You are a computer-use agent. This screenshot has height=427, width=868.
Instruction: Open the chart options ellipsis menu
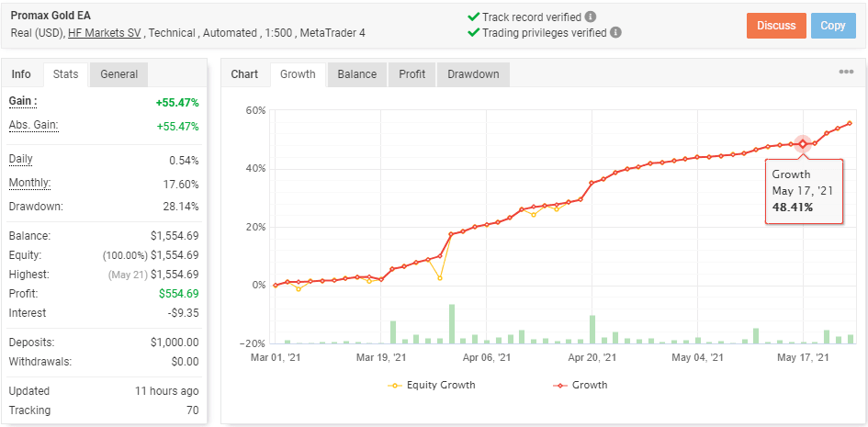(846, 73)
